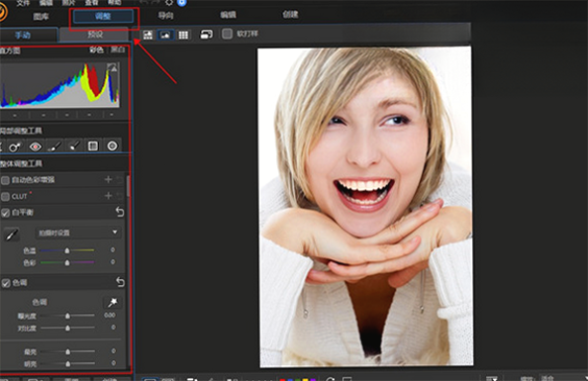Screen dimensions: 588x381
Task: Click the plus icon beside CLUT
Action: pyautogui.click(x=108, y=196)
